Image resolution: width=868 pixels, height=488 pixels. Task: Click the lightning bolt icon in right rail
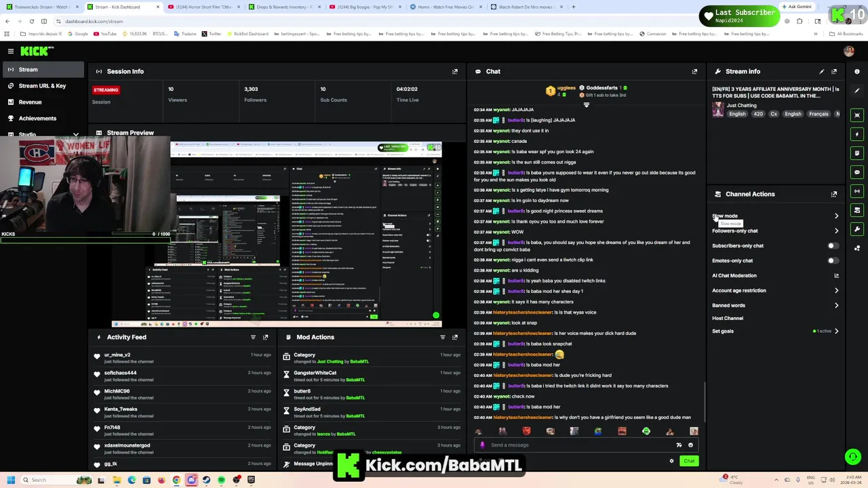pyautogui.click(x=857, y=134)
